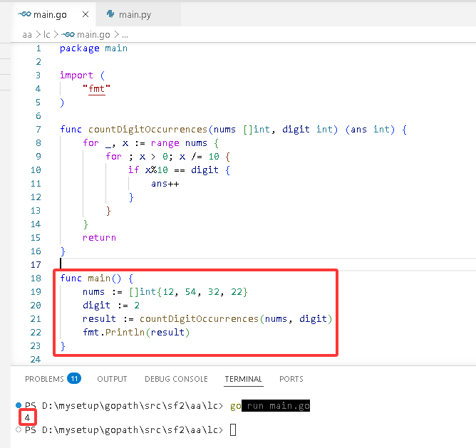Viewport: 476px width, 448px height.
Task: Click the blue command status dot in terminal
Action: point(19,405)
